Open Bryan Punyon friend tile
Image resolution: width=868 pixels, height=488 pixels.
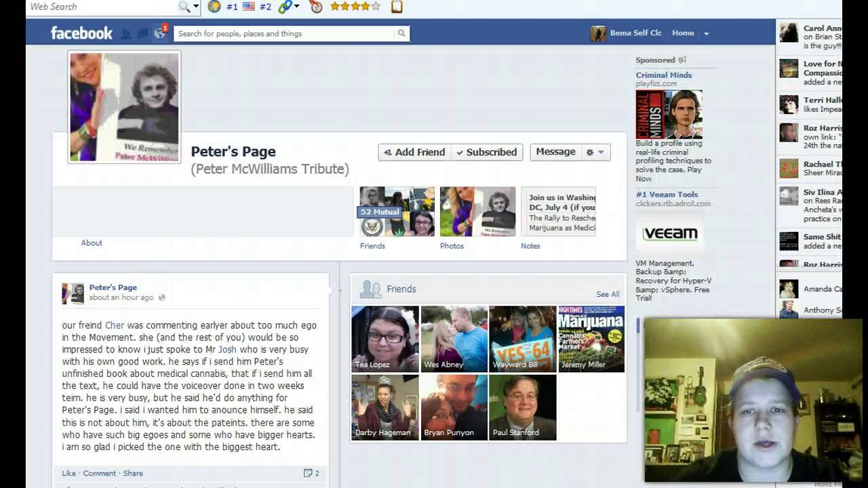point(454,407)
